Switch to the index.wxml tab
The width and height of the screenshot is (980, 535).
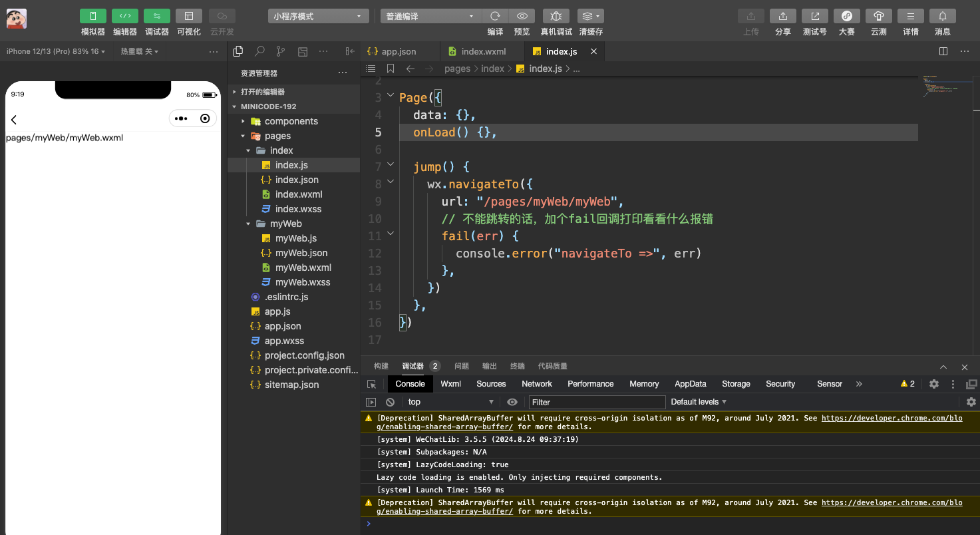coord(483,51)
